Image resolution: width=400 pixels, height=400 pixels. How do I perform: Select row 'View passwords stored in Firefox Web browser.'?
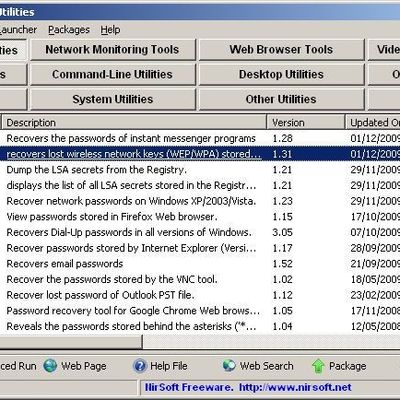(x=200, y=216)
